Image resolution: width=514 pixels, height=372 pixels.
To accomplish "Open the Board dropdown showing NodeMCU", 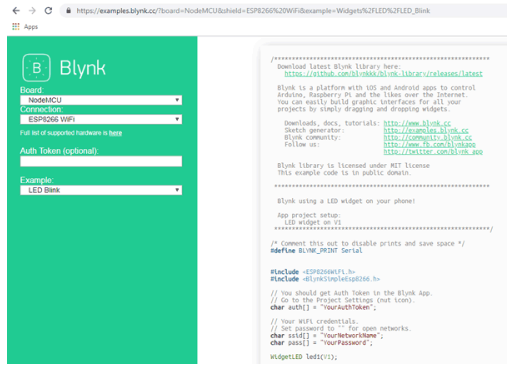I will tap(101, 100).
